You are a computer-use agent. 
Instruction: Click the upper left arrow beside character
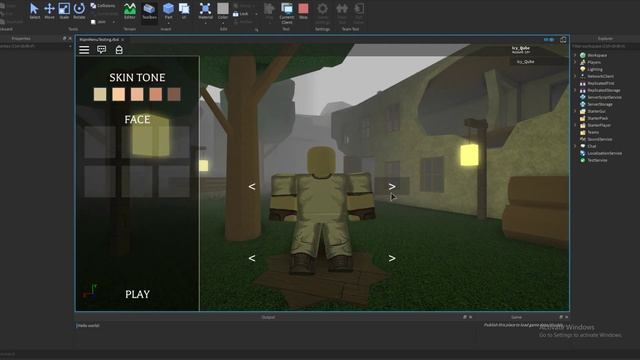[252, 187]
